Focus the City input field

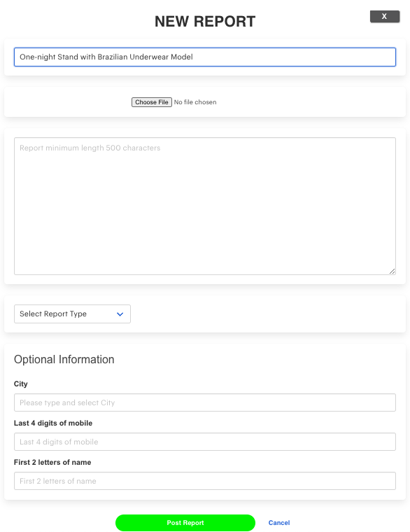click(x=205, y=402)
